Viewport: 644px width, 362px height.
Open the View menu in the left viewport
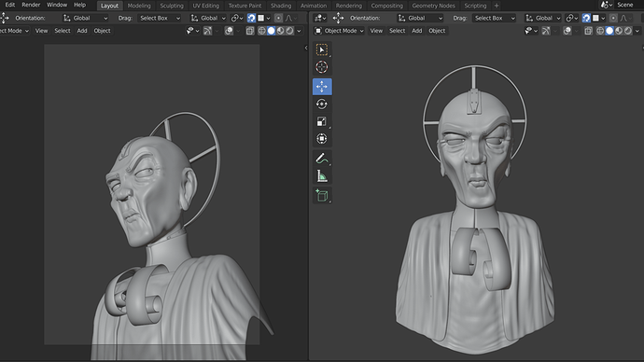(x=41, y=31)
